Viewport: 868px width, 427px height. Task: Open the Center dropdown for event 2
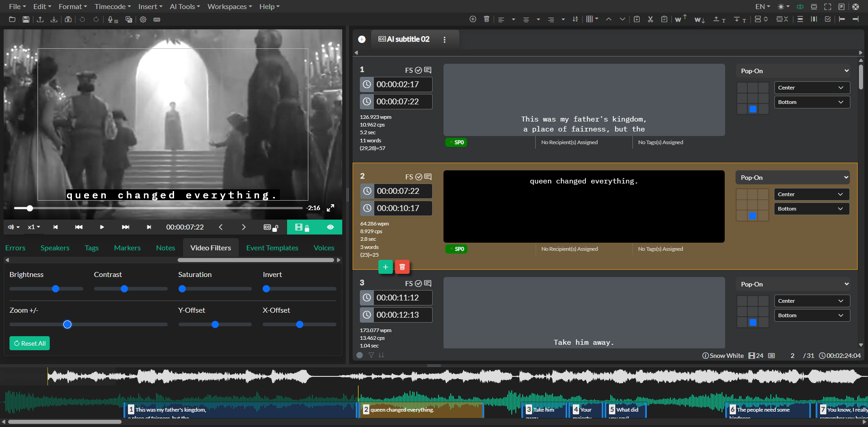point(812,194)
